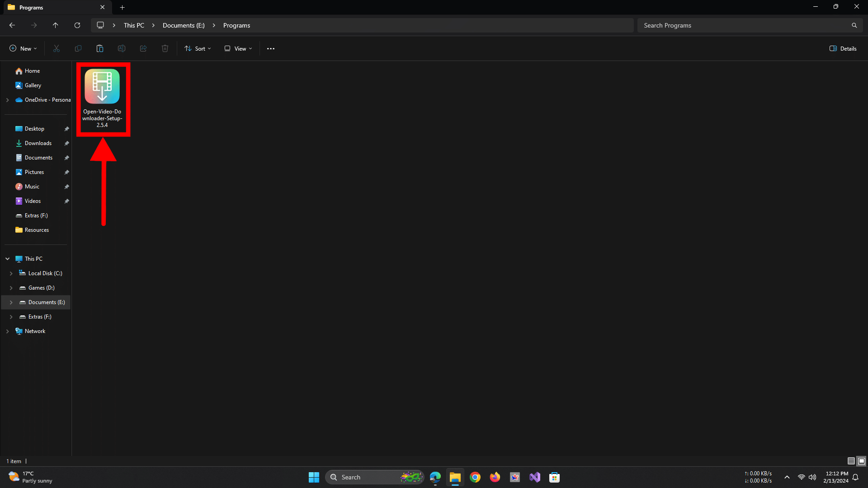Open See more options ellipsis
The width and height of the screenshot is (868, 488).
pyautogui.click(x=270, y=48)
